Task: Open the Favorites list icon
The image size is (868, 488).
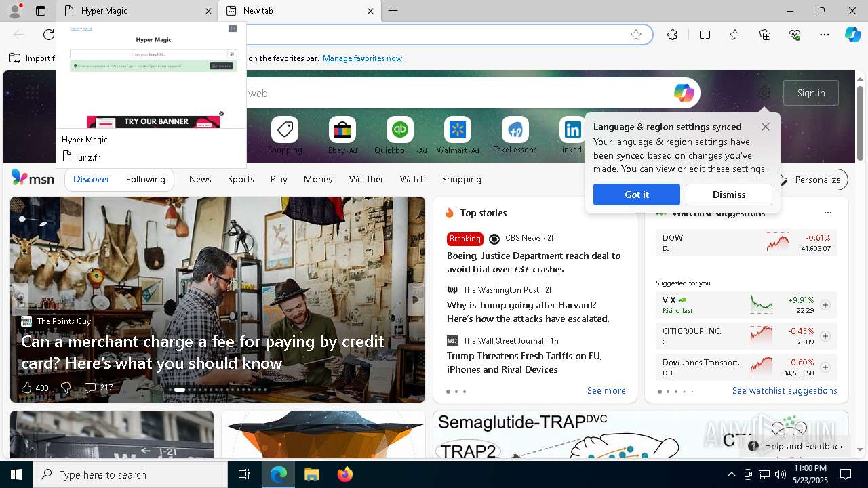Action: tap(735, 35)
